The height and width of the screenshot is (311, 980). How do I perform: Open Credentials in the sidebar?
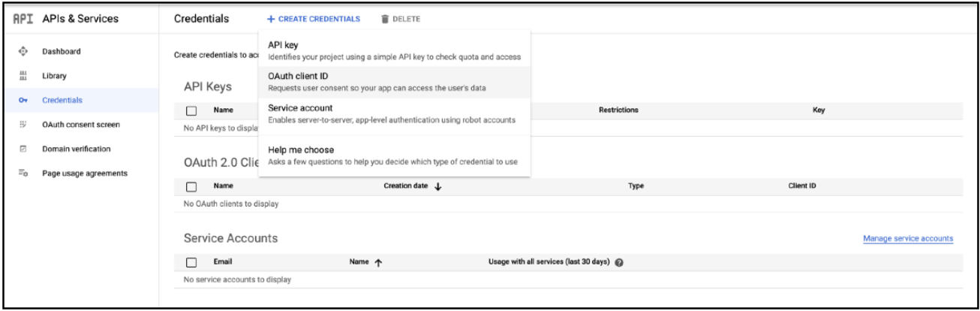(62, 100)
